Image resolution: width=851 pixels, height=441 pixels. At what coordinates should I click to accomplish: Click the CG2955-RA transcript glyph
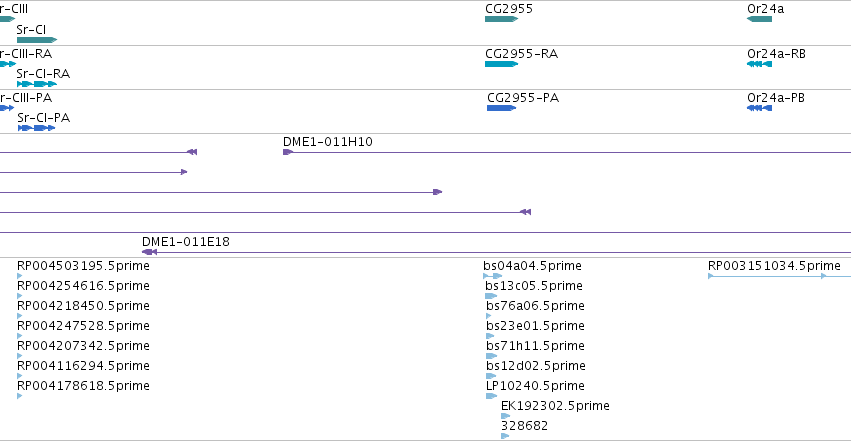(x=501, y=64)
